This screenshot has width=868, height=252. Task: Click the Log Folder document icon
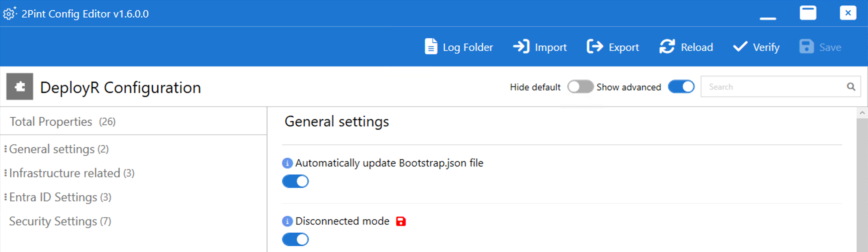431,47
